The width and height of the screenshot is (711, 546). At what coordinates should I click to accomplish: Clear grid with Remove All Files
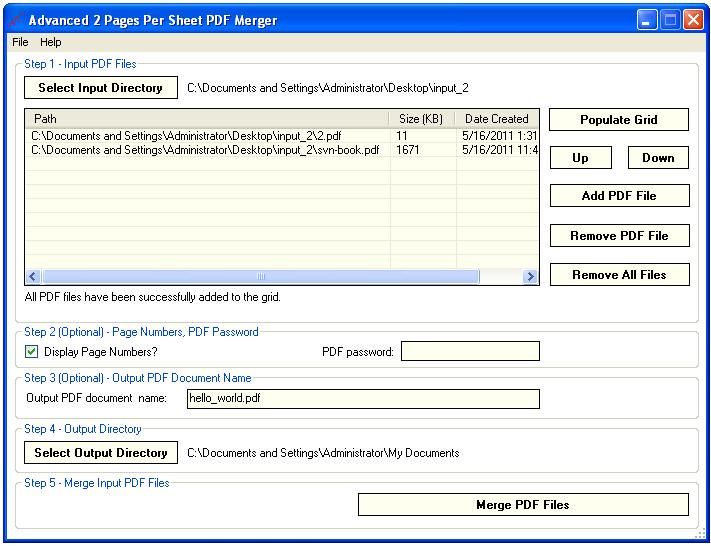tap(619, 275)
